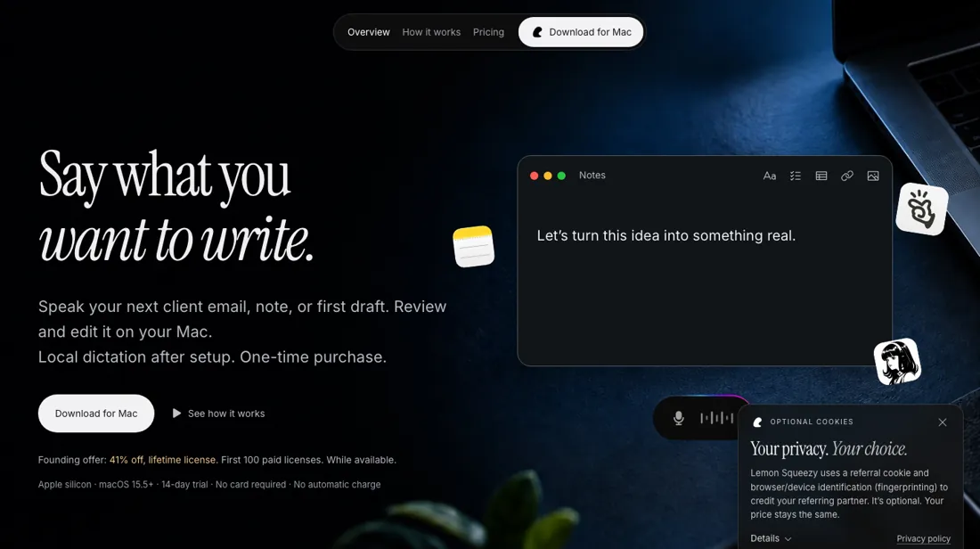Click the anime girl portrait app icon
This screenshot has width=980, height=549.
tap(897, 362)
